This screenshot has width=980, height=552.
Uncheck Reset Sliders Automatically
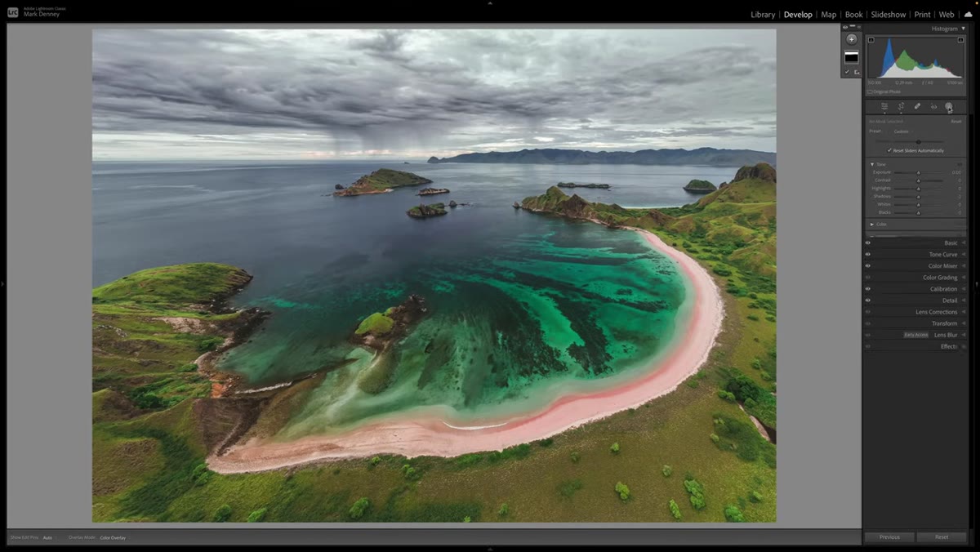889,151
